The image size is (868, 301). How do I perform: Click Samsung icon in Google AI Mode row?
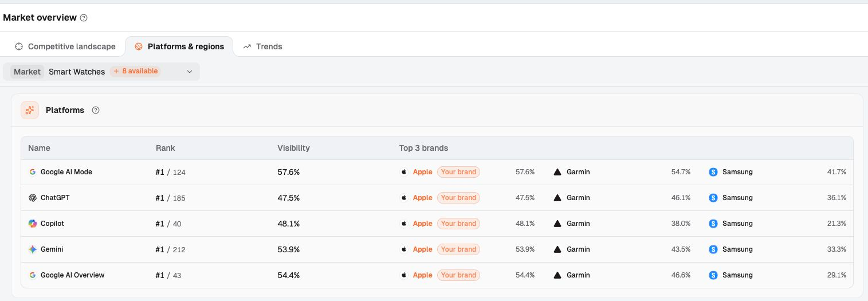[x=713, y=172]
